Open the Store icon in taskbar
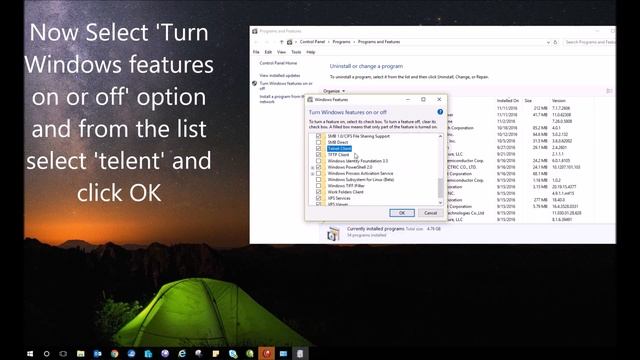640x360 pixels. pos(148,353)
